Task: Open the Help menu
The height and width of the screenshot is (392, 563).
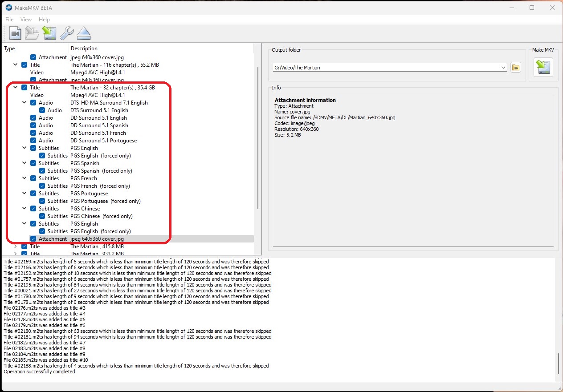Action: click(x=44, y=20)
